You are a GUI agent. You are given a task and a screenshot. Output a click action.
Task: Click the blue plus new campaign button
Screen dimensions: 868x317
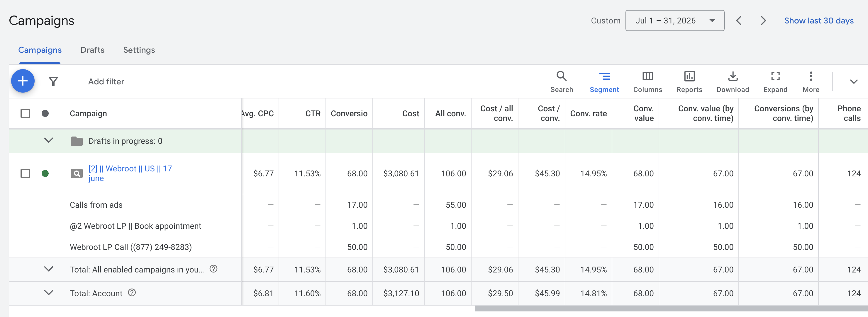click(23, 81)
